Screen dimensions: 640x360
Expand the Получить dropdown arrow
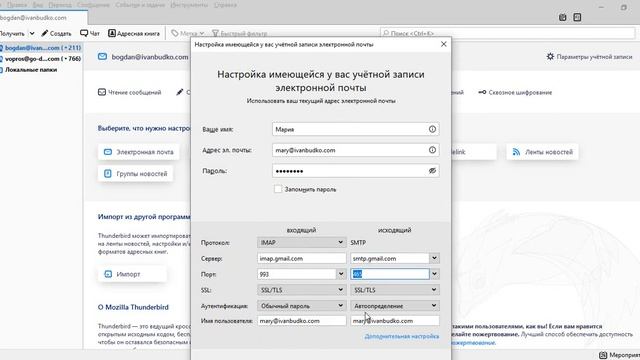[x=32, y=33]
